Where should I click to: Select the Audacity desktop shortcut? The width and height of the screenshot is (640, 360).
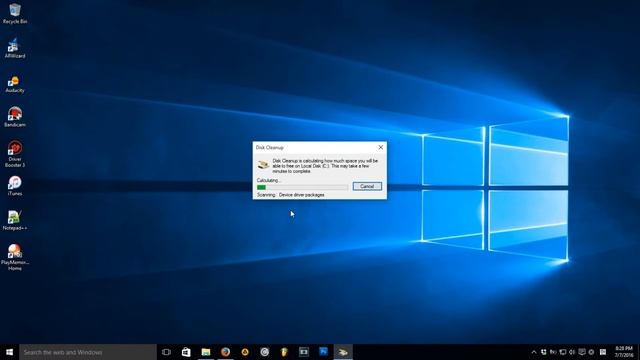click(x=15, y=83)
